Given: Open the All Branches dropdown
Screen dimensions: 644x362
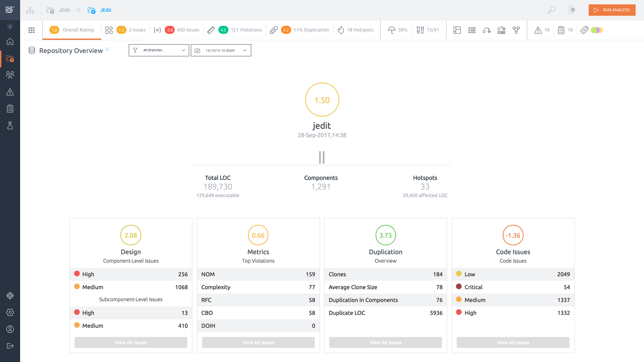Looking at the screenshot, I should (x=159, y=50).
